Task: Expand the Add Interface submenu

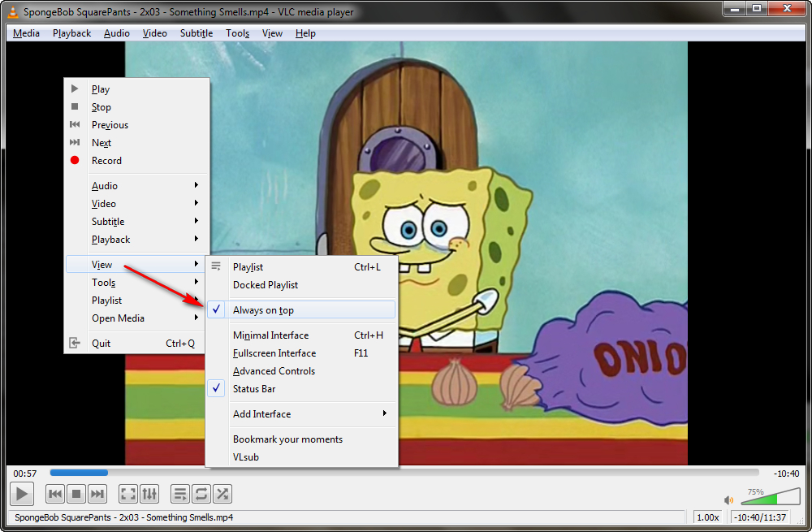Action: [261, 414]
